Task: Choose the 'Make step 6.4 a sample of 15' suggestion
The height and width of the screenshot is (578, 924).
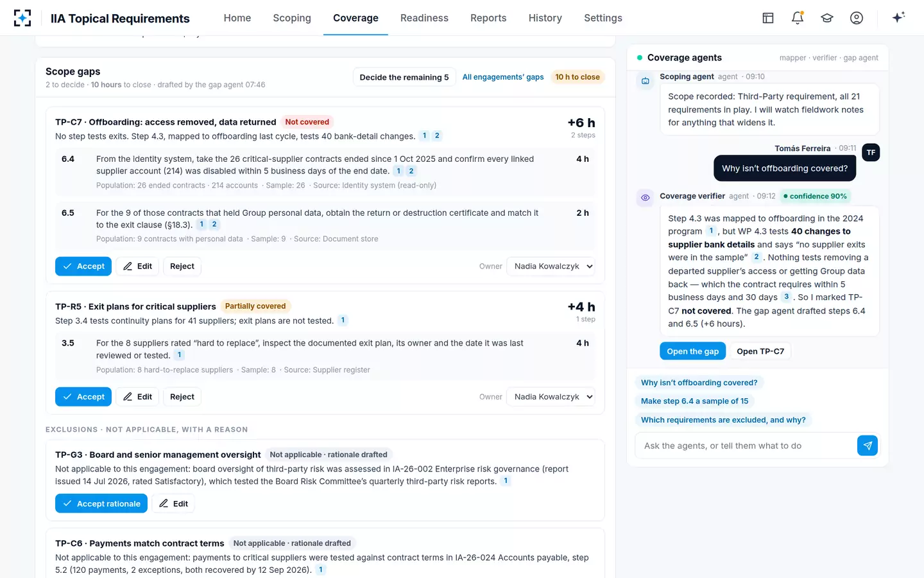Action: (x=695, y=401)
